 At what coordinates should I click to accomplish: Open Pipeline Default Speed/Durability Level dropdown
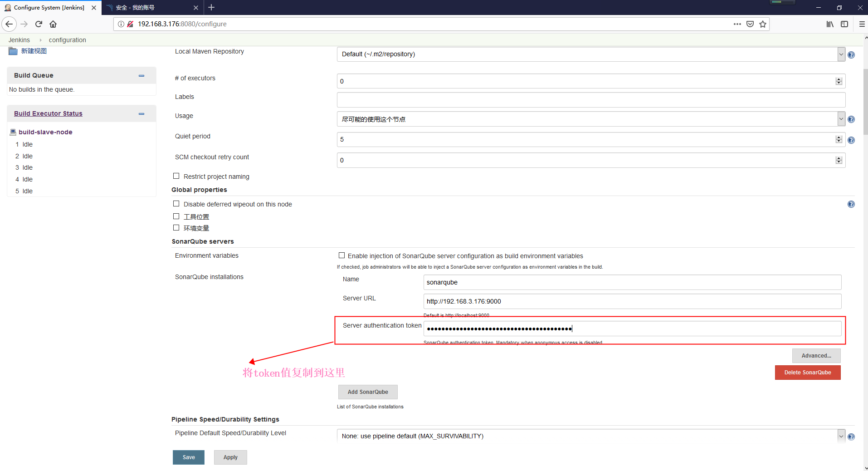click(x=841, y=436)
